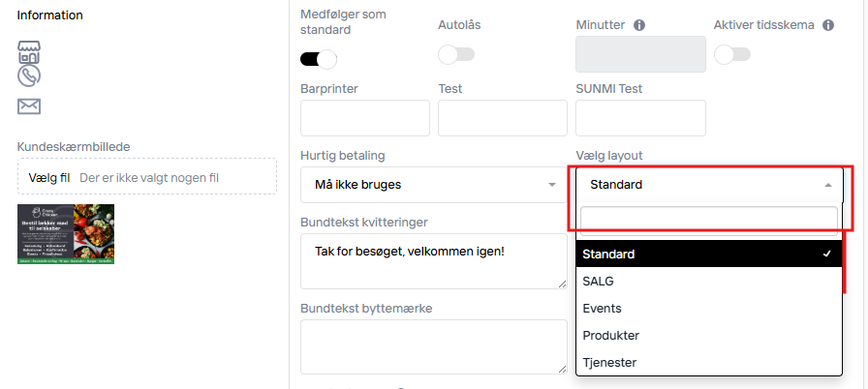Screen dimensions: 868x389
Task: Click the info icon beside Aktiver tidsskema
Action: click(828, 25)
